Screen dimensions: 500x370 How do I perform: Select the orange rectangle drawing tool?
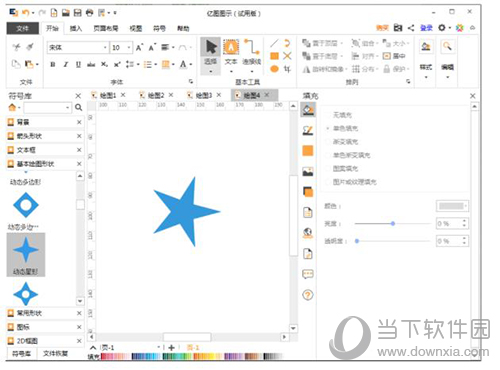tap(274, 56)
